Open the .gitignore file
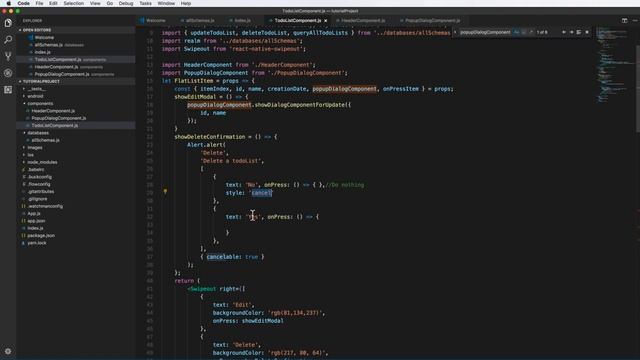 pos(38,199)
